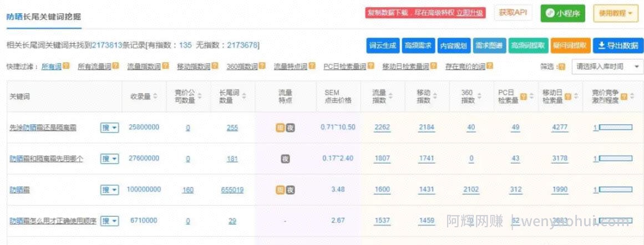Click bidding company count 160
This screenshot has height=245, width=644.
coord(187,190)
